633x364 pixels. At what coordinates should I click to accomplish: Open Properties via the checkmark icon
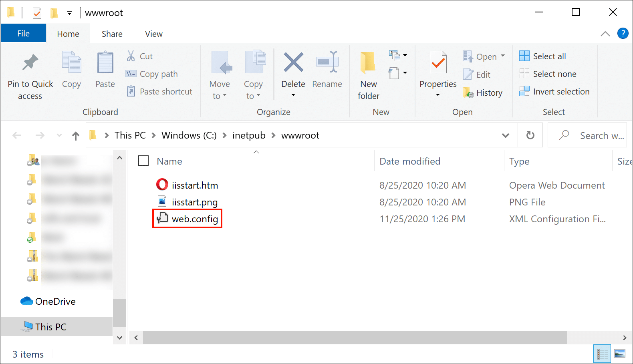click(x=438, y=63)
